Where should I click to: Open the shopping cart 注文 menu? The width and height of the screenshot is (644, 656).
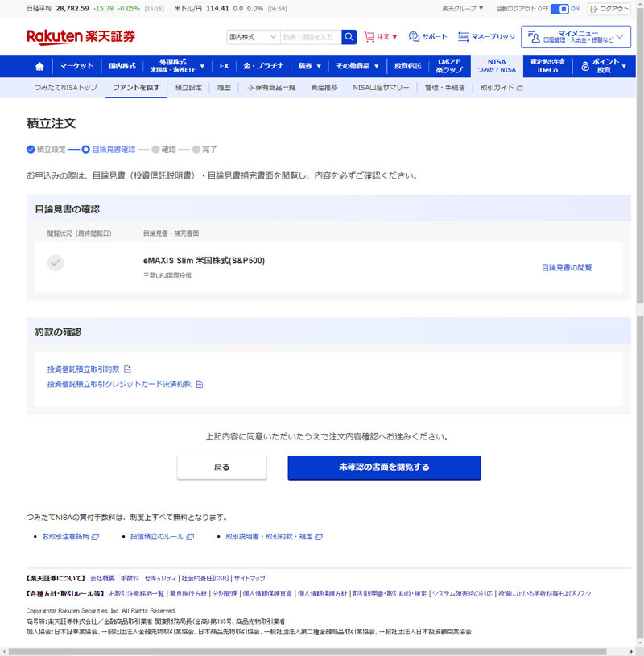coord(381,37)
